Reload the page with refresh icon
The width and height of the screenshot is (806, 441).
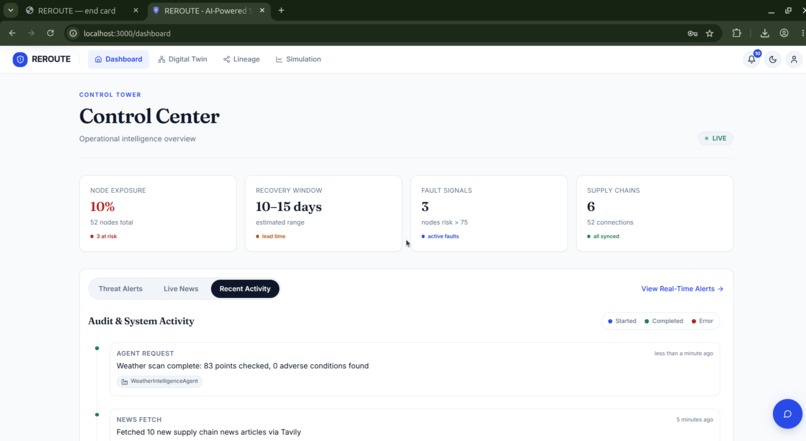pyautogui.click(x=50, y=33)
